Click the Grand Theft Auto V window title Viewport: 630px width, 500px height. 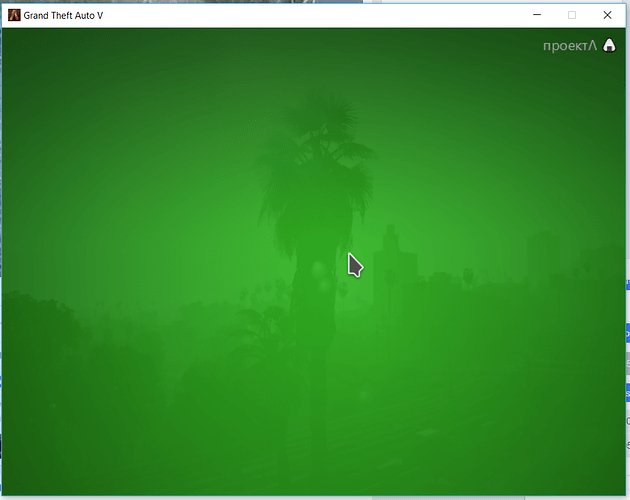click(x=63, y=16)
